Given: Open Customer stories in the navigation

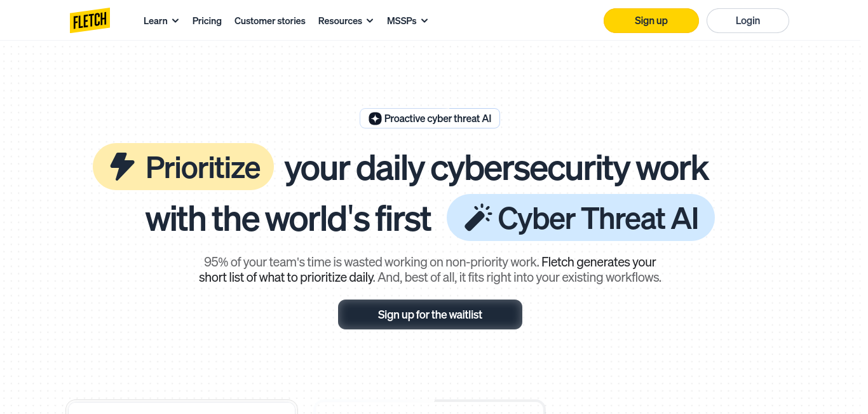Looking at the screenshot, I should coord(270,21).
